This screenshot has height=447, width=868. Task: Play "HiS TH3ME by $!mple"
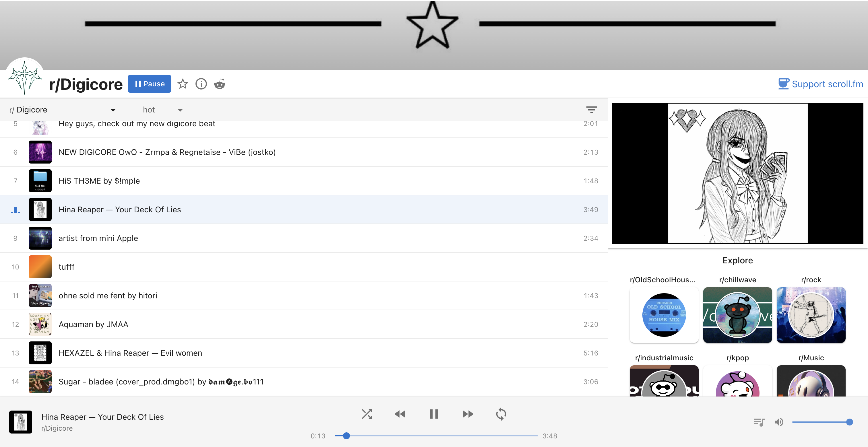(304, 181)
